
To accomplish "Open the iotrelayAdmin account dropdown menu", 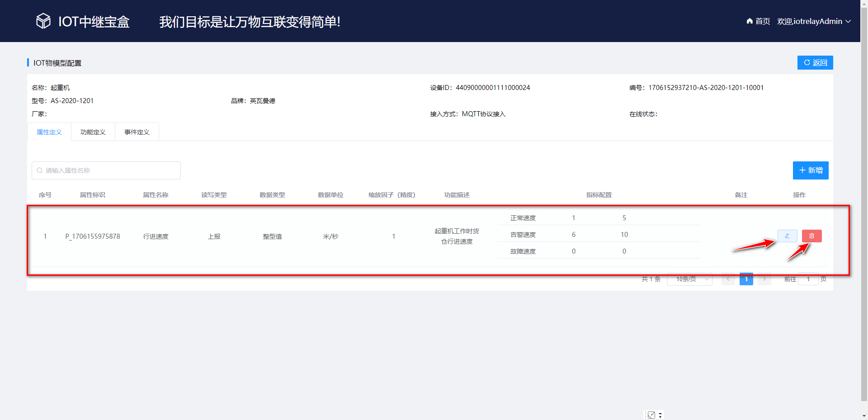I will (814, 21).
